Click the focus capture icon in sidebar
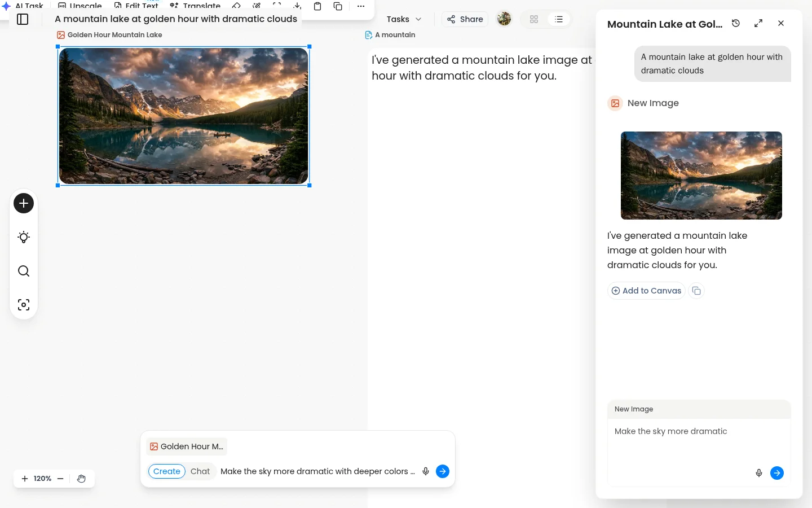812x508 pixels. (x=24, y=305)
